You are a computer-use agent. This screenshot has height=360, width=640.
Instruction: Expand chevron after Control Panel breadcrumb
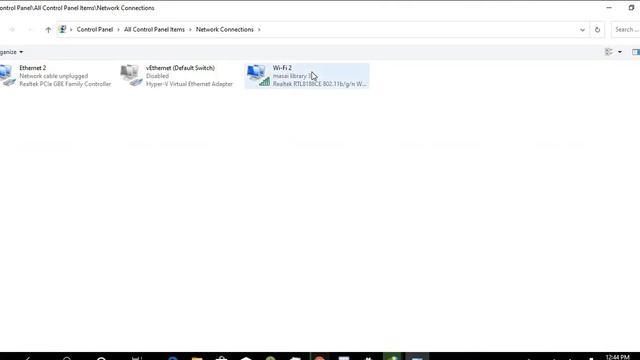118,29
